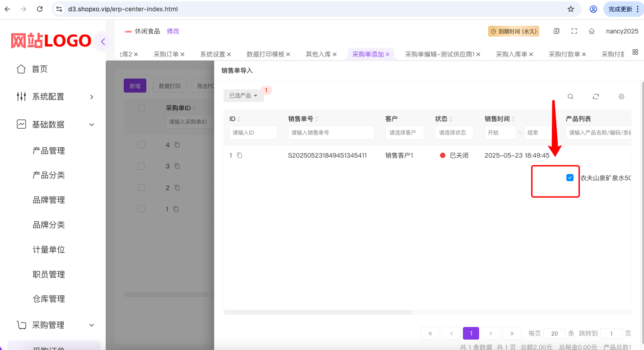Check the row checkbox for purchase order 4

click(141, 145)
